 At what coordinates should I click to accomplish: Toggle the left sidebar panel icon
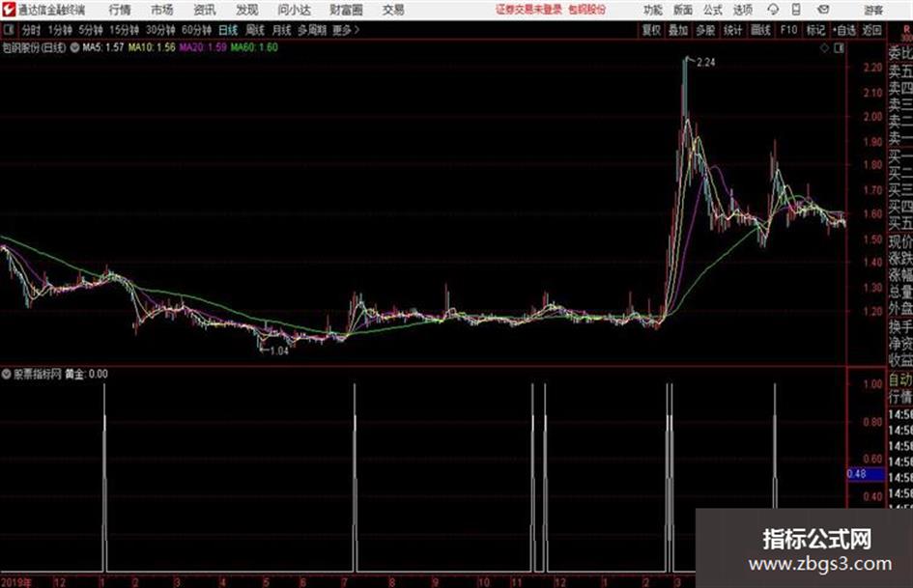pyautogui.click(x=9, y=30)
